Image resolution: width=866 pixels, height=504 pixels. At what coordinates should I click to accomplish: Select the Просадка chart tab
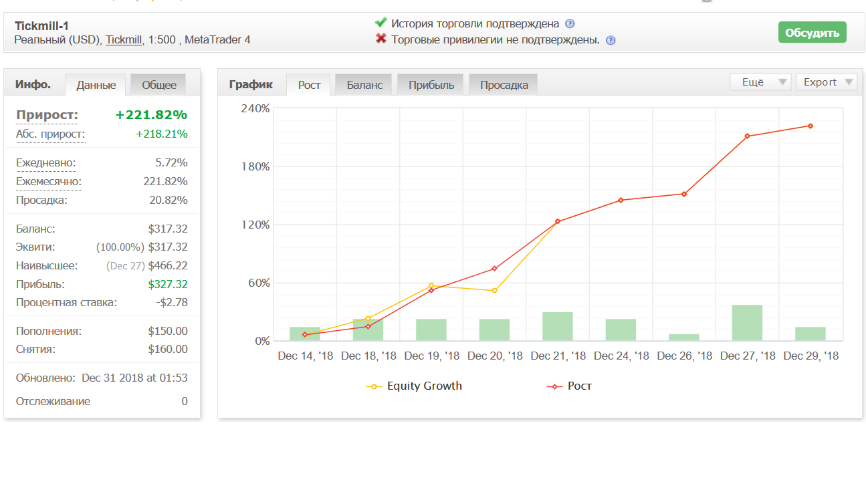pos(504,85)
